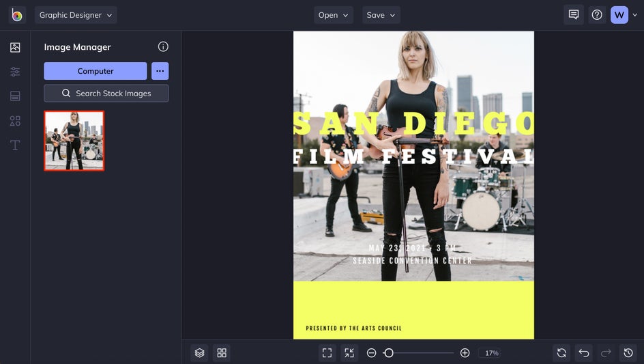This screenshot has height=364, width=644.
Task: Open the Templates sidebar icon
Action: [x=15, y=96]
